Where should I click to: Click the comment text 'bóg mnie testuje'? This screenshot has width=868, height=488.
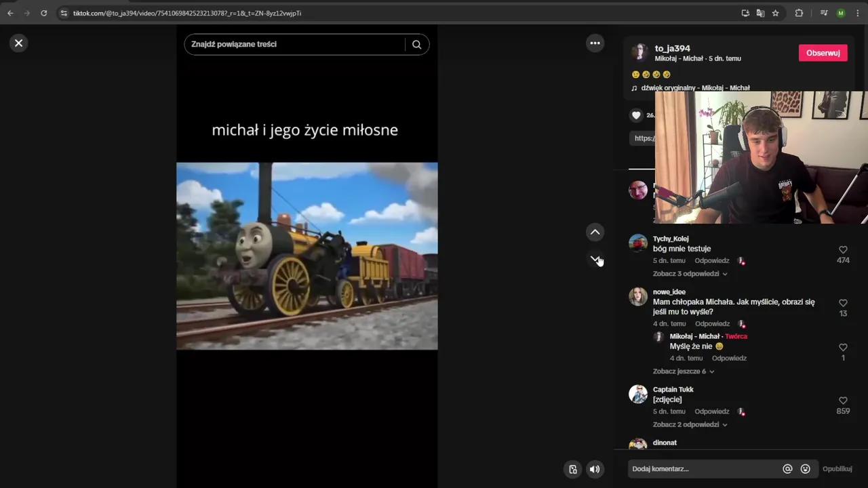pos(682,249)
